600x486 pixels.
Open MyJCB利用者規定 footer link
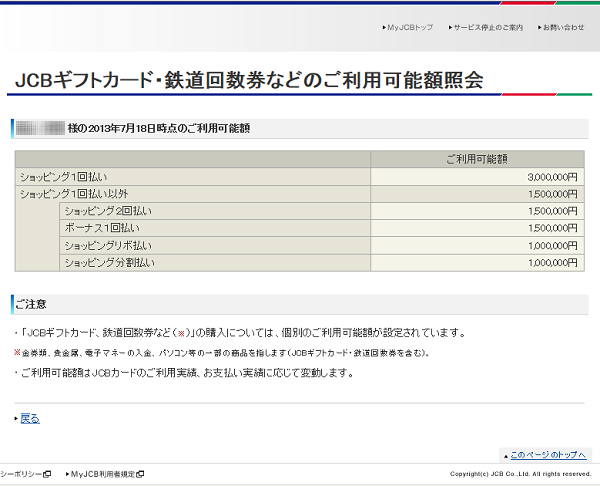tap(103, 474)
